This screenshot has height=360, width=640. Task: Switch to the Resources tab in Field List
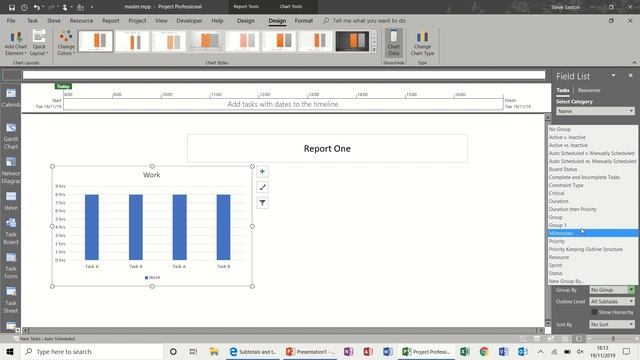(589, 90)
